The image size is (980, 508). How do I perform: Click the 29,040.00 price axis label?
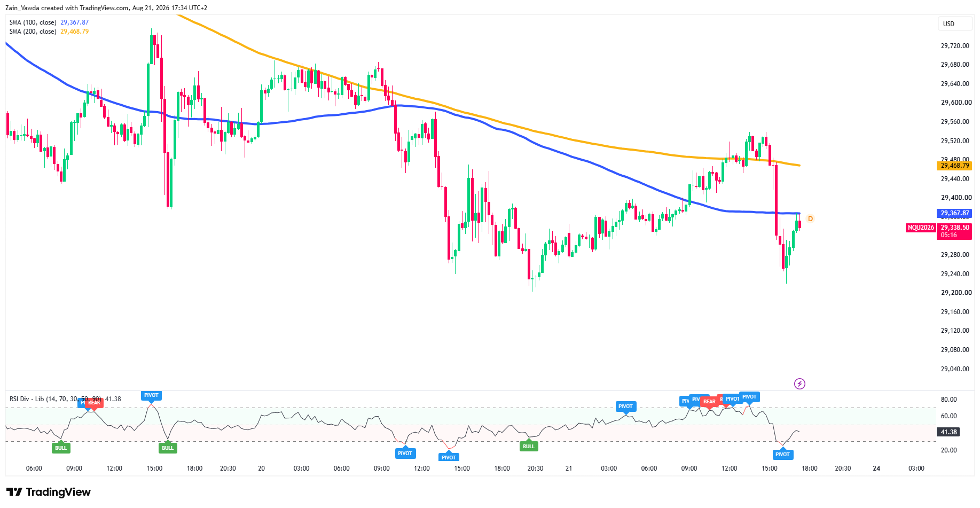pyautogui.click(x=954, y=369)
